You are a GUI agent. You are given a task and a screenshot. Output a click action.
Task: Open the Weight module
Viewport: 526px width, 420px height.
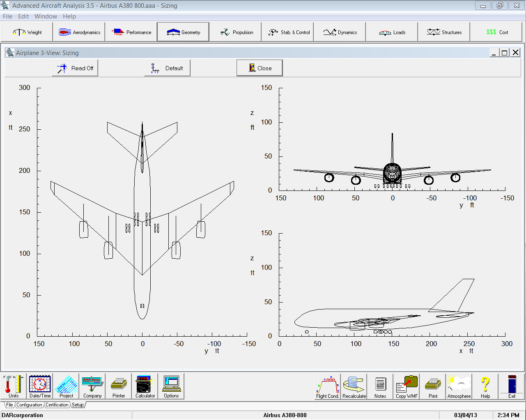pos(27,32)
